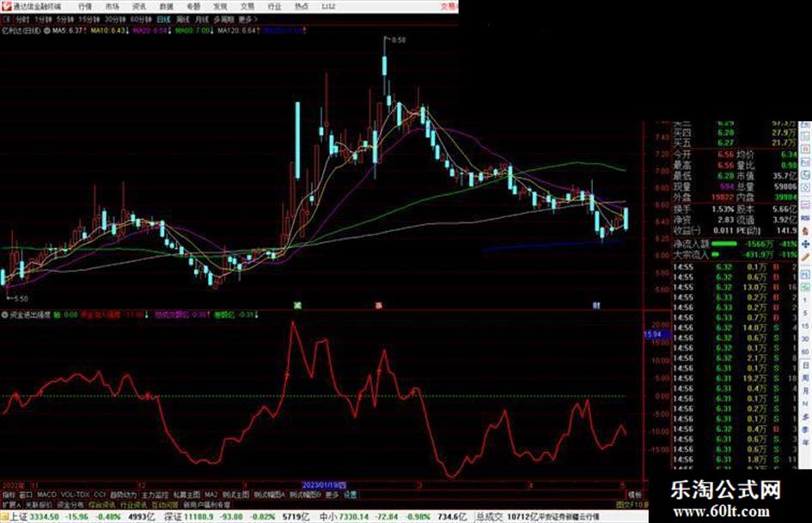Open the 资金分布 tab
812x523 pixels.
point(70,504)
